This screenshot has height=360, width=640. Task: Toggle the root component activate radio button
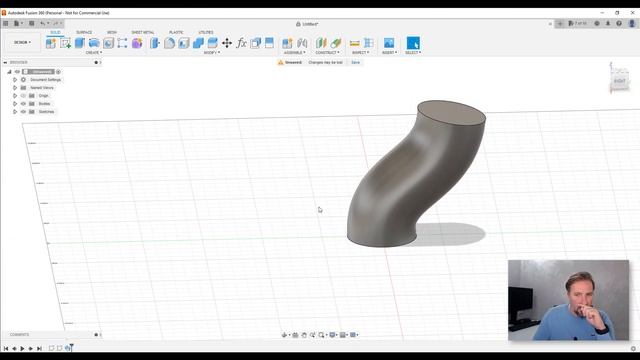point(58,72)
